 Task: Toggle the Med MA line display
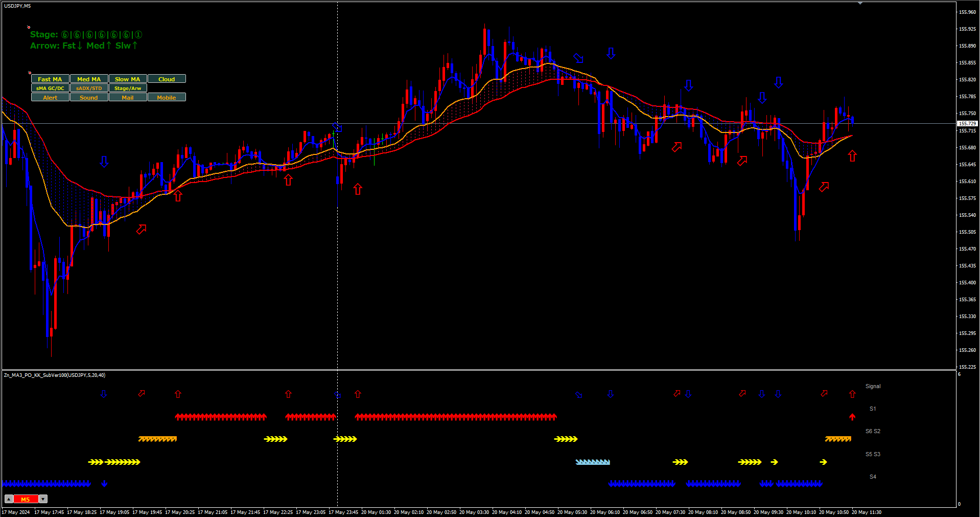pyautogui.click(x=89, y=79)
